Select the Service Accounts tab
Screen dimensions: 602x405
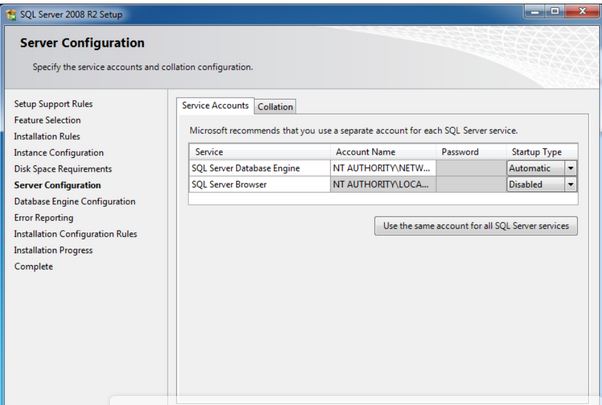point(215,106)
